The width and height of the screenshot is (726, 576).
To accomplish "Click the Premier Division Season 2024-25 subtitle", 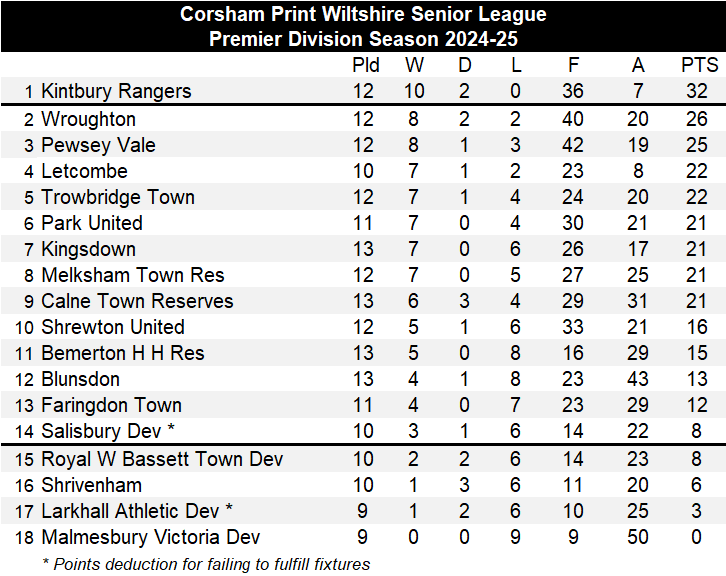I will click(363, 39).
